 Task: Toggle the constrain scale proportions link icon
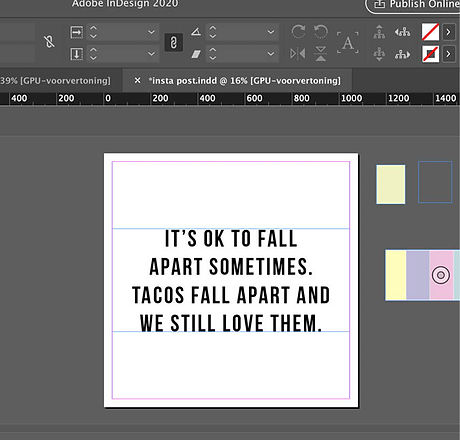tap(173, 43)
